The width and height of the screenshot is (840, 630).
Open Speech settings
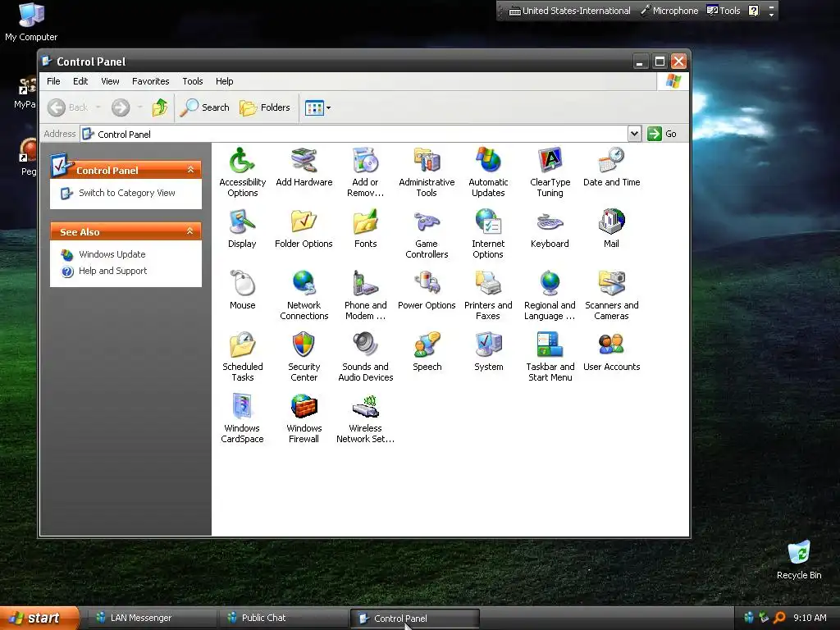pyautogui.click(x=427, y=351)
